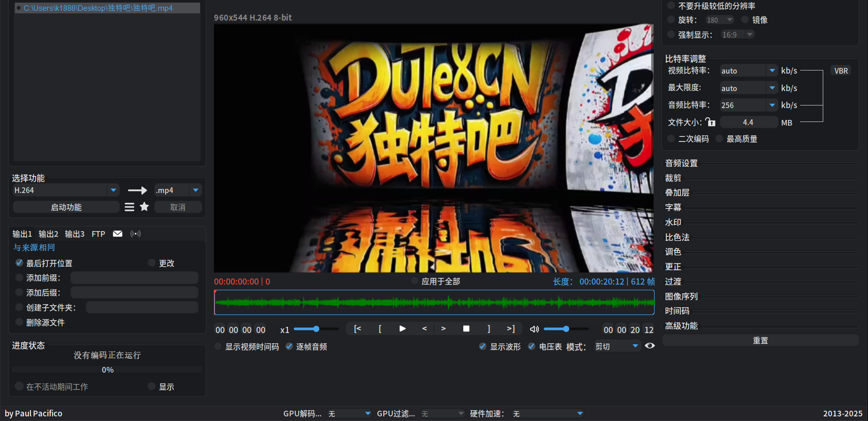Toggle the eye preview icon

[x=650, y=346]
